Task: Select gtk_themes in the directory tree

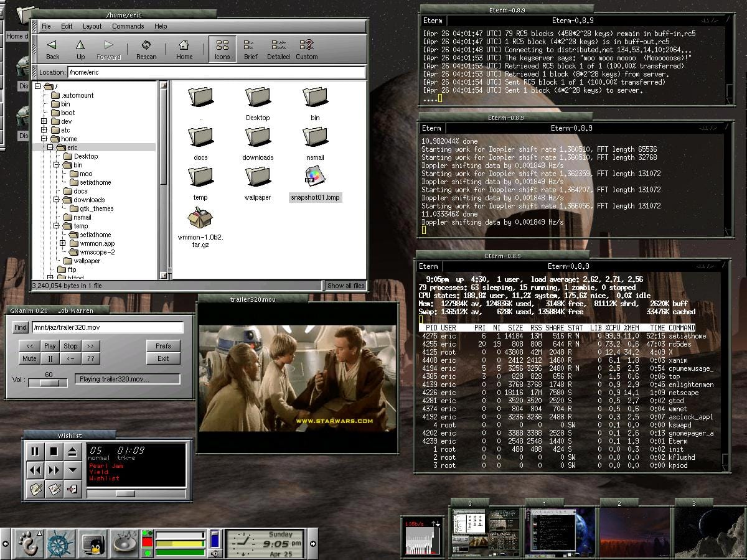Action: click(96, 208)
